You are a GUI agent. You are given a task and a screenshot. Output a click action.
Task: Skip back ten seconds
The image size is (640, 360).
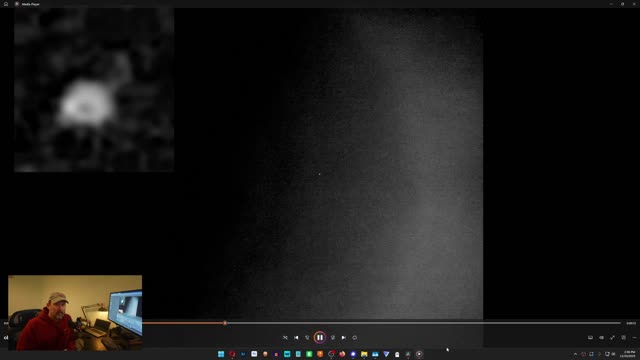click(307, 338)
